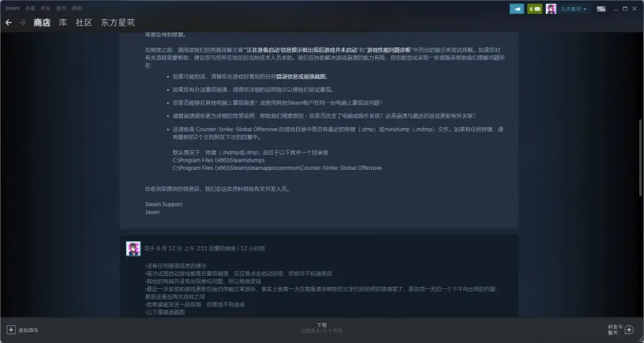Go back with the left arrow

coord(9,23)
